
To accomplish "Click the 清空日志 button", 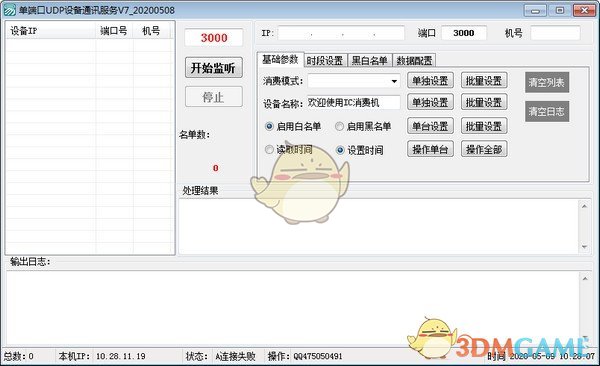I will [x=547, y=111].
